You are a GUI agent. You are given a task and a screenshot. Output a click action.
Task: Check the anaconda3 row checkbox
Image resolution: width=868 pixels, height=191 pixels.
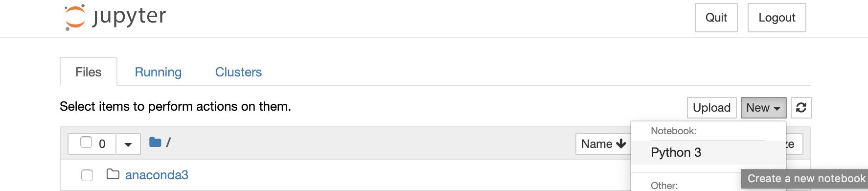click(x=87, y=175)
